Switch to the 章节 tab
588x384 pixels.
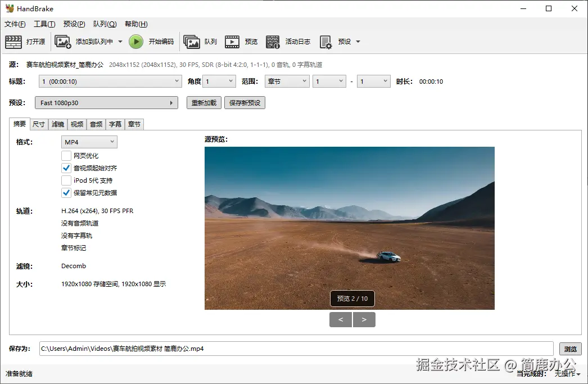click(134, 124)
